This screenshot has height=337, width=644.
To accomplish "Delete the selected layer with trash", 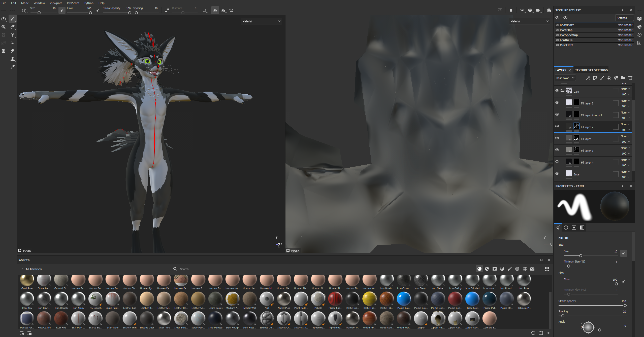I will (x=630, y=78).
